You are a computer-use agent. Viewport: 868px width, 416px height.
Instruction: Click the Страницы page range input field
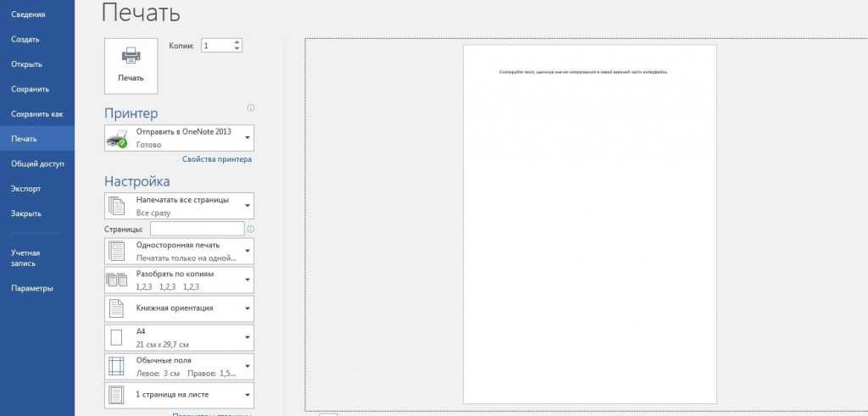(197, 229)
